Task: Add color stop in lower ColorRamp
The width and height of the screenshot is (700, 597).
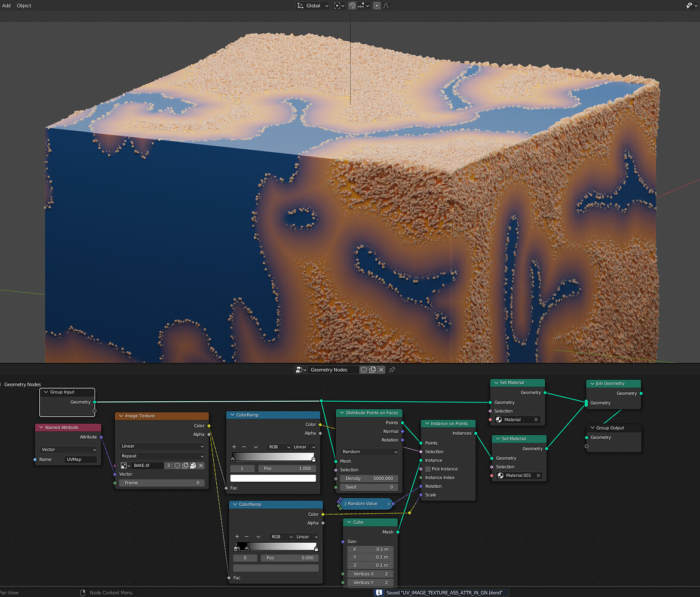Action: [x=237, y=537]
